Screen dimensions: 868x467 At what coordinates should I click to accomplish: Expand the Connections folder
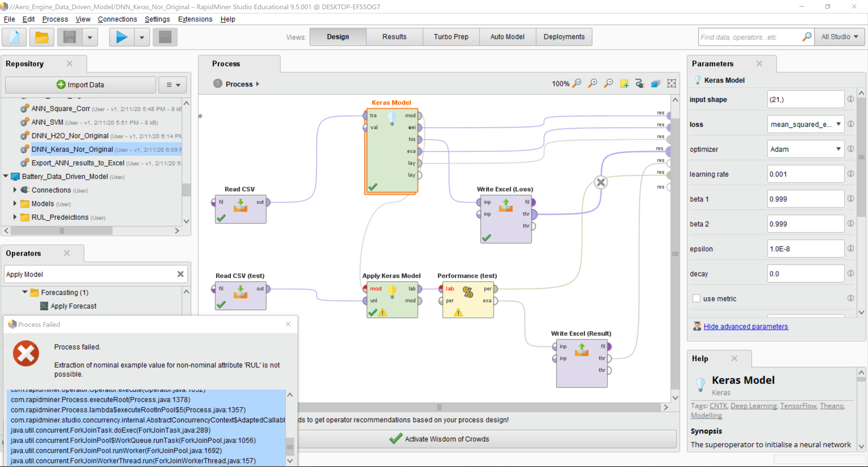tap(15, 190)
